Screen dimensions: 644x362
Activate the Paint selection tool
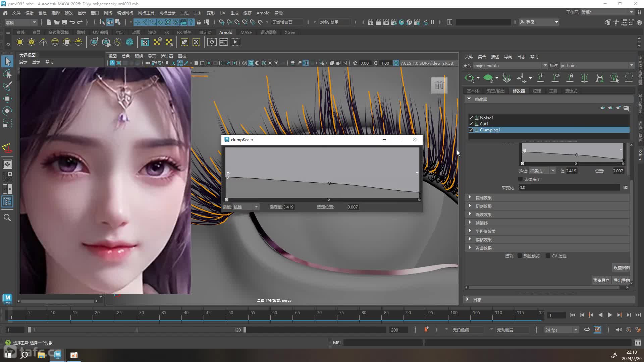coord(7,86)
